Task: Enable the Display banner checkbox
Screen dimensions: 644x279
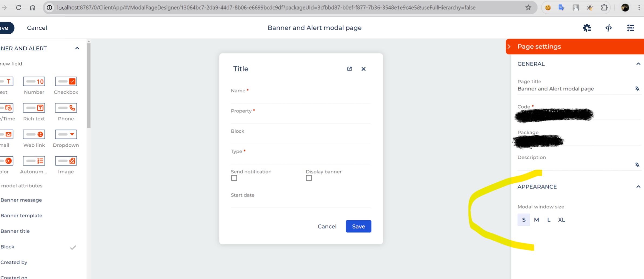Action: tap(309, 178)
